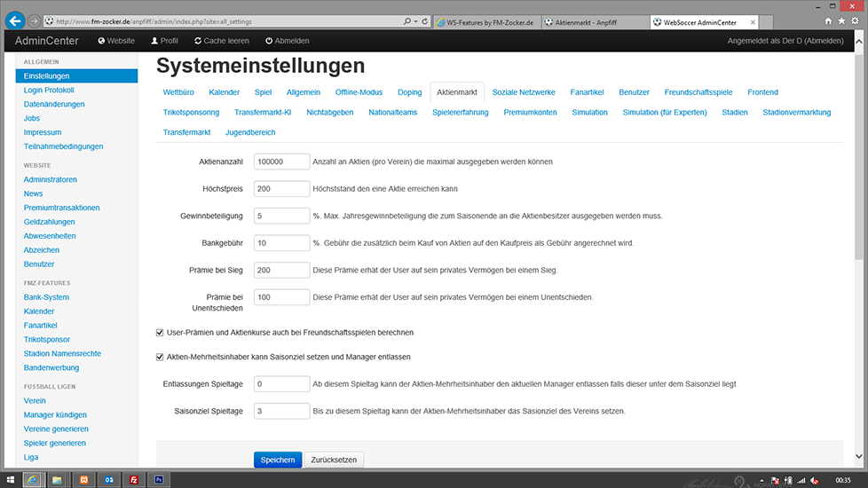Open Login Protokoll in sidebar
The width and height of the screenshot is (868, 488).
49,91
